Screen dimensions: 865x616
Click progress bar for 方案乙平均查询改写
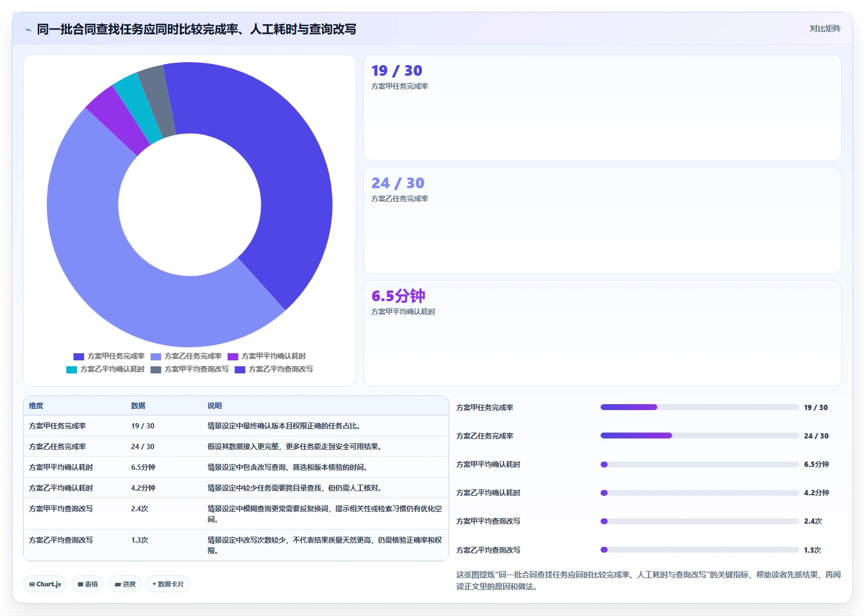699,550
